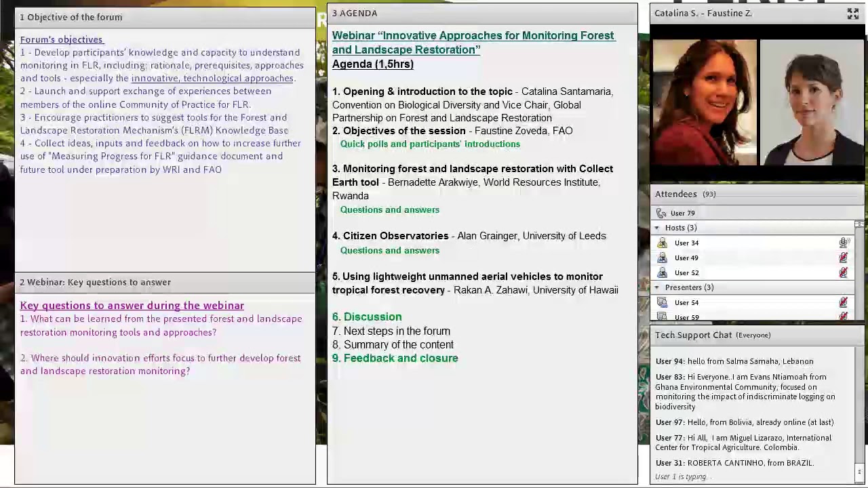Click the Forum's objectives heading link
868x488 pixels.
click(61, 39)
